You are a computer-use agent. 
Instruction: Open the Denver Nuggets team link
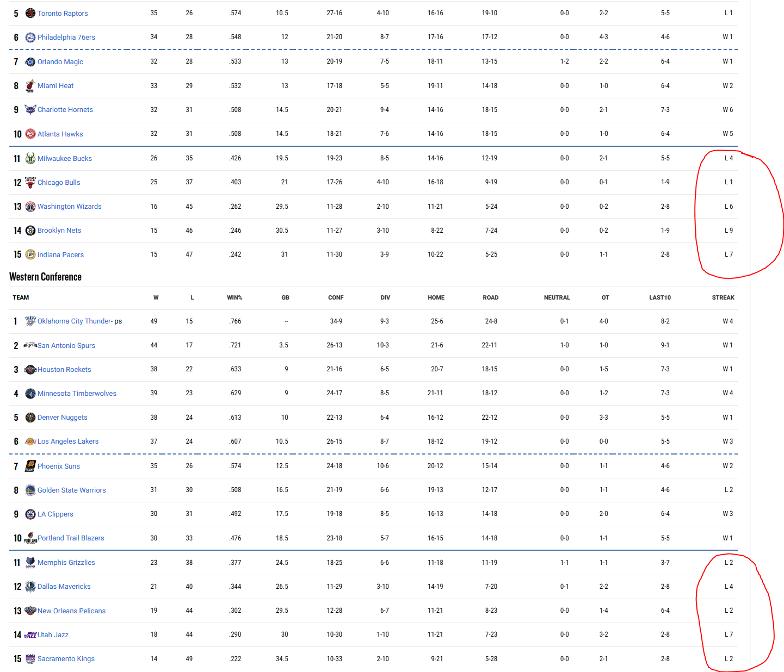[63, 417]
